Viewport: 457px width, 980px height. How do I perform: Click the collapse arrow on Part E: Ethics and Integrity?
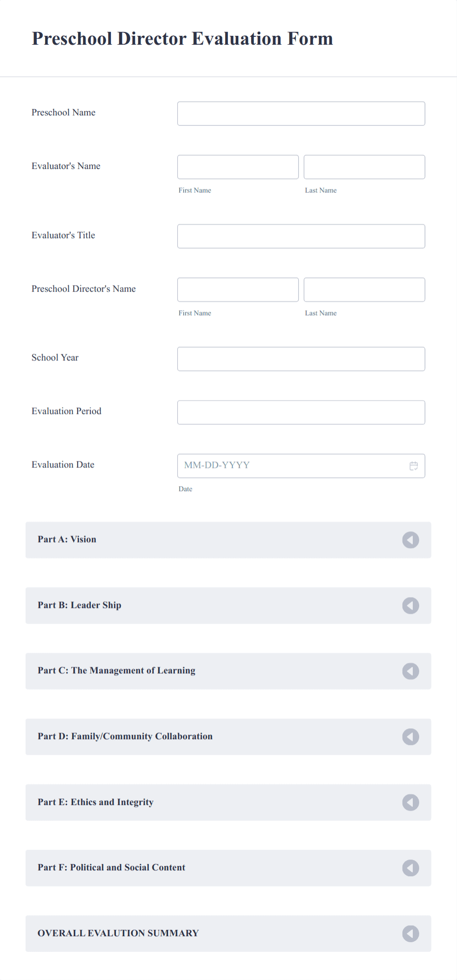(410, 803)
